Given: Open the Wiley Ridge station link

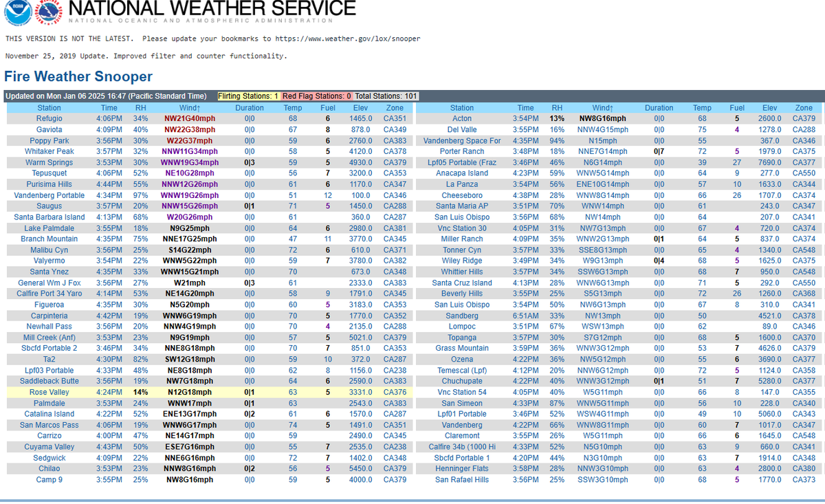Looking at the screenshot, I should [x=462, y=261].
